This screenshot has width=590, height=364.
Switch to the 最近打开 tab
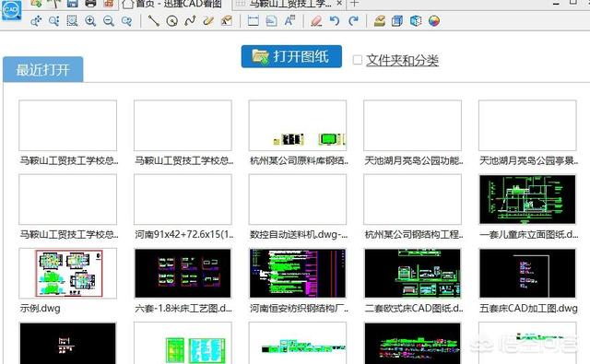click(43, 69)
